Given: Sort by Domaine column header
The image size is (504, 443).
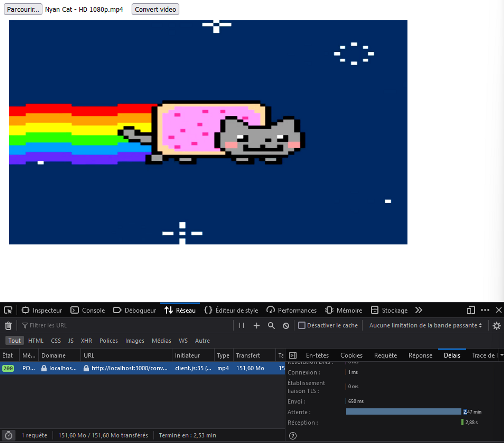Looking at the screenshot, I should click(x=60, y=355).
